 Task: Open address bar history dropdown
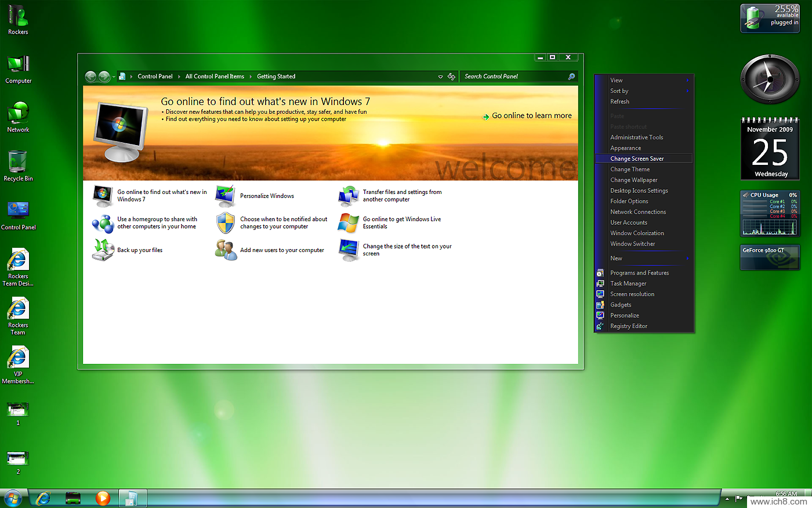pos(440,77)
